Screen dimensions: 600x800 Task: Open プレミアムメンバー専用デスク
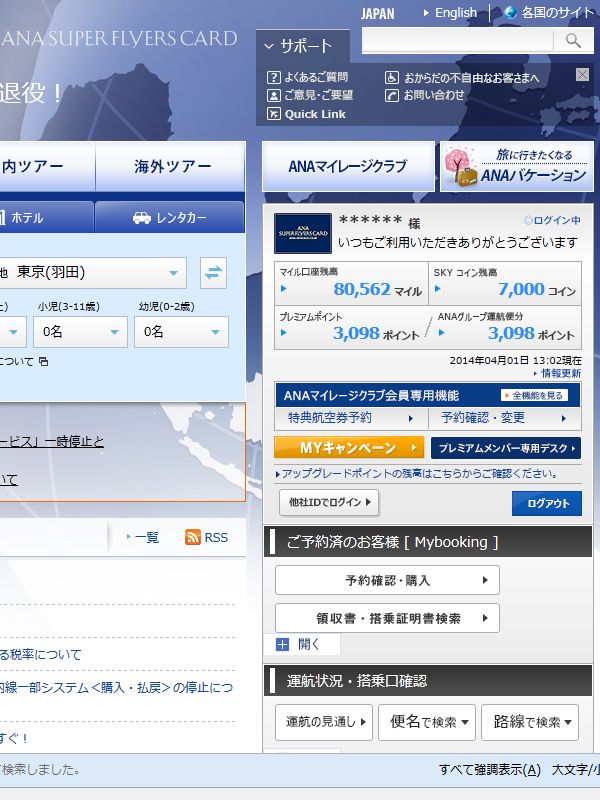pos(506,448)
